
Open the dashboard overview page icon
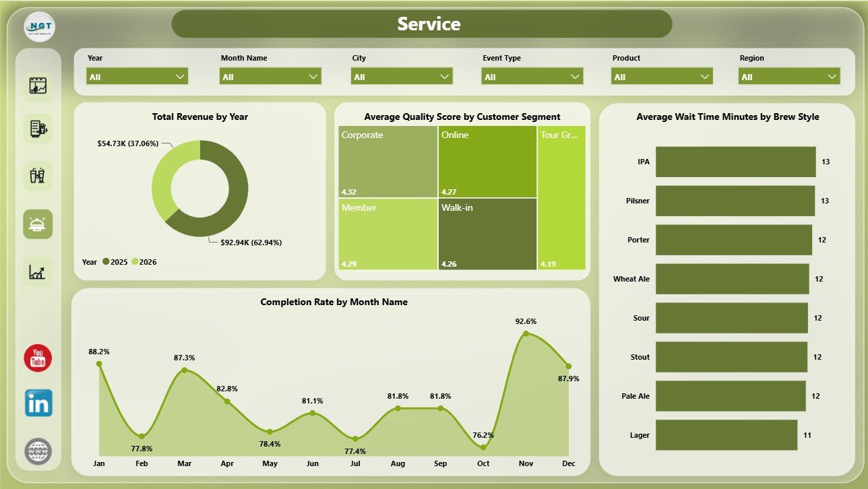(x=38, y=86)
